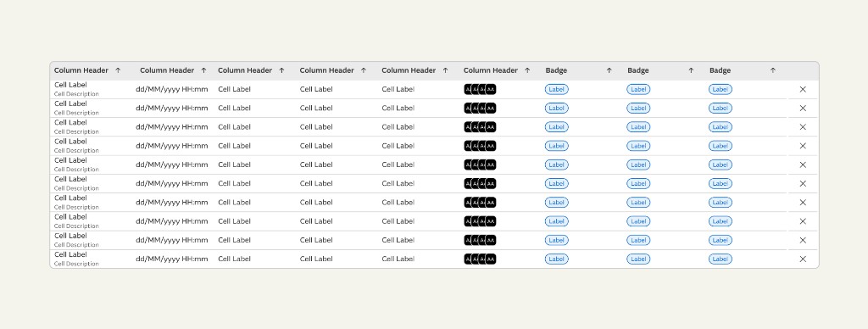The image size is (868, 329).
Task: Select third-column Cell Label in the second row
Action: click(x=234, y=108)
